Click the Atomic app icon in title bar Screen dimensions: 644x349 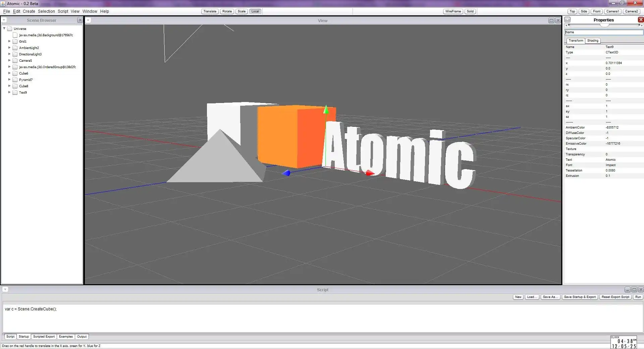click(x=3, y=3)
